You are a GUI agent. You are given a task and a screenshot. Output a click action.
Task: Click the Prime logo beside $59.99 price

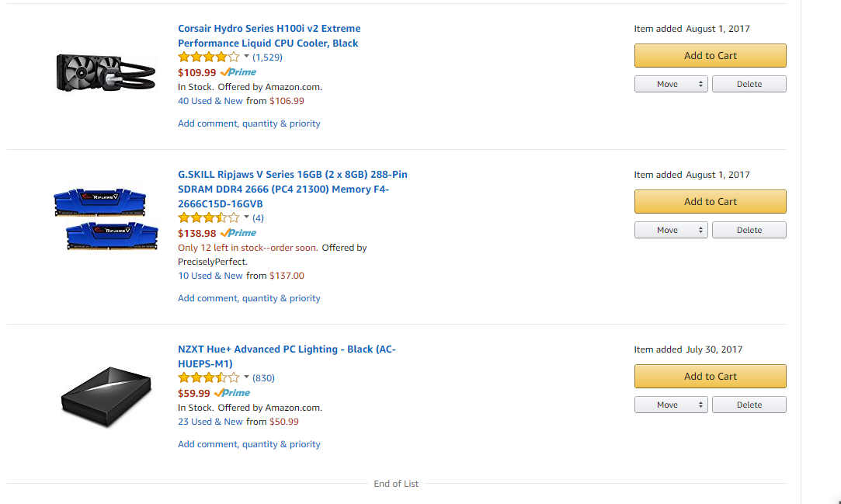click(231, 392)
